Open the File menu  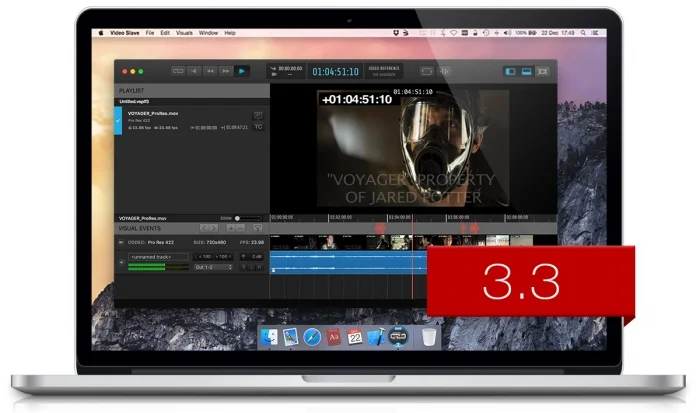click(x=150, y=33)
